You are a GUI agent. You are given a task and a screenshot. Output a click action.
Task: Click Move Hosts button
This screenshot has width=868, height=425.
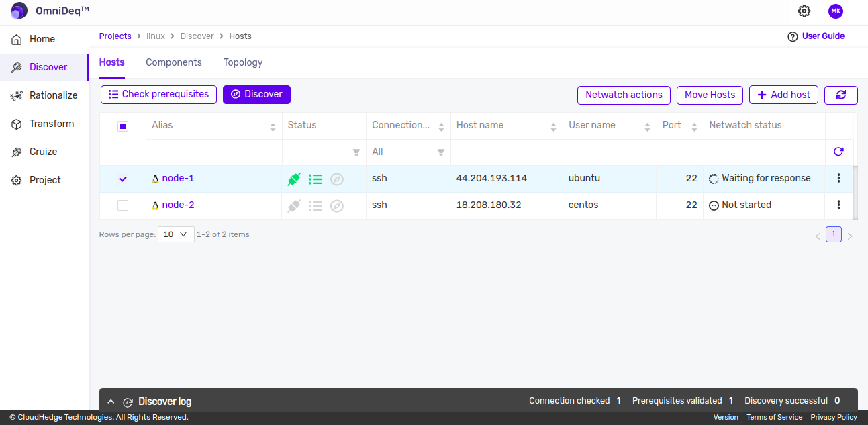coord(710,95)
